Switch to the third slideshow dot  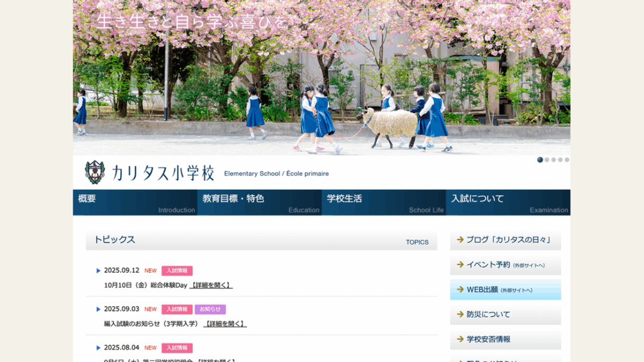553,160
